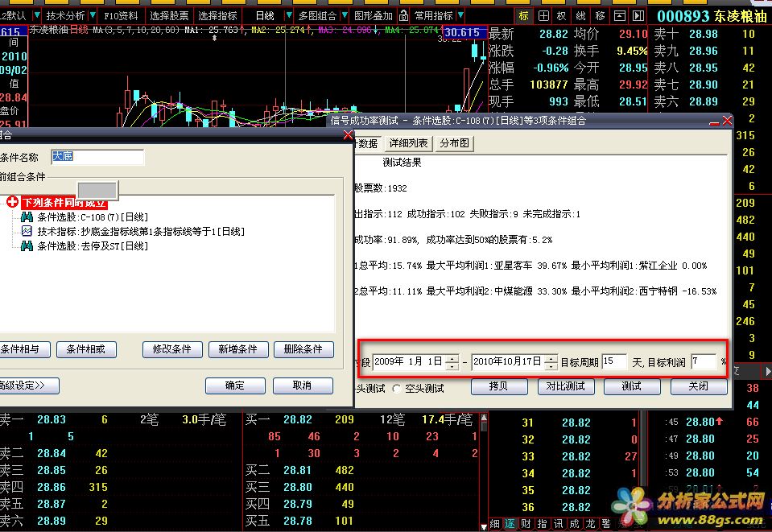772x532 pixels.
Task: Click the 目标利润 field showing 7
Action: pos(704,361)
